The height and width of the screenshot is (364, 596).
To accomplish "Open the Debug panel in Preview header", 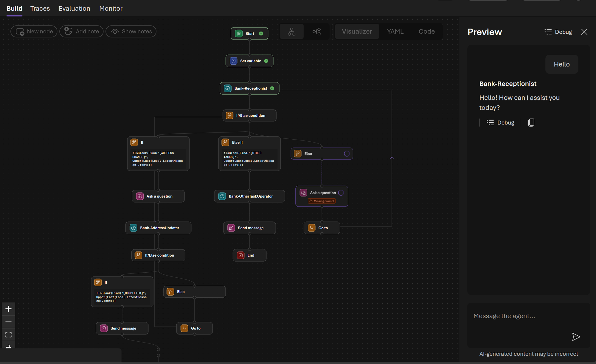I will click(558, 32).
